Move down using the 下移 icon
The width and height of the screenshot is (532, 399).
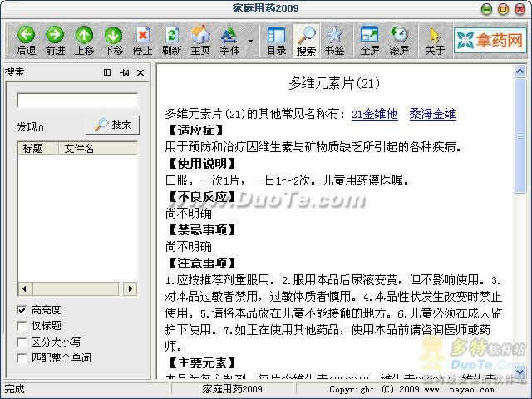click(x=113, y=41)
